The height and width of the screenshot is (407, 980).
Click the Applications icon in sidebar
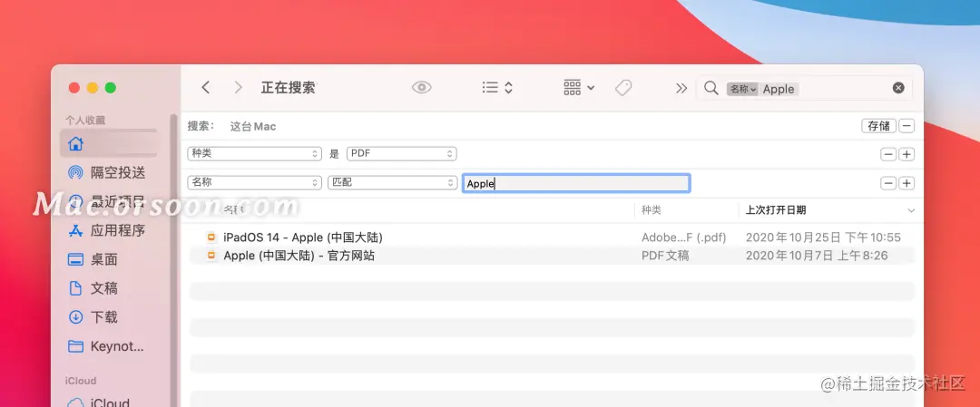click(x=75, y=230)
